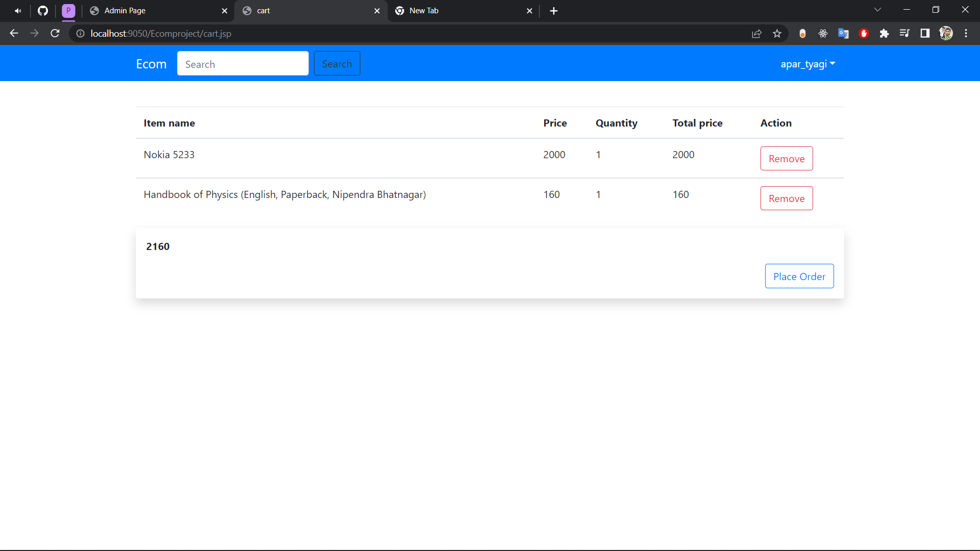This screenshot has width=980, height=551.
Task: Expand the apar_tyagi user dropdown
Action: tap(807, 64)
